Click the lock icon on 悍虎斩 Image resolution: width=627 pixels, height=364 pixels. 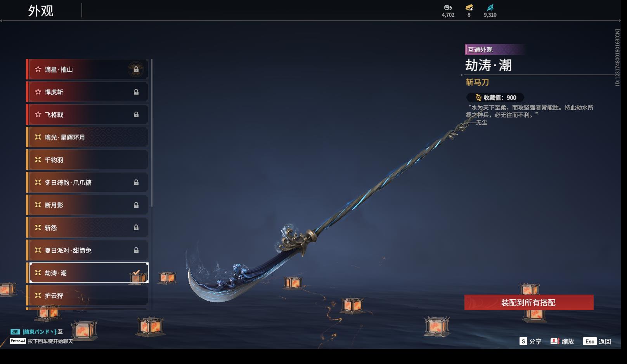pyautogui.click(x=136, y=92)
